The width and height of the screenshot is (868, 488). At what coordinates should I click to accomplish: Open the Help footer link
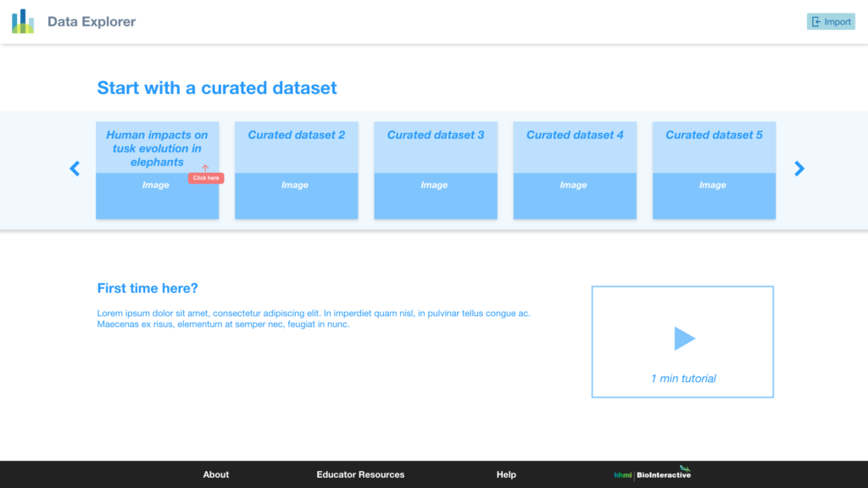click(506, 474)
